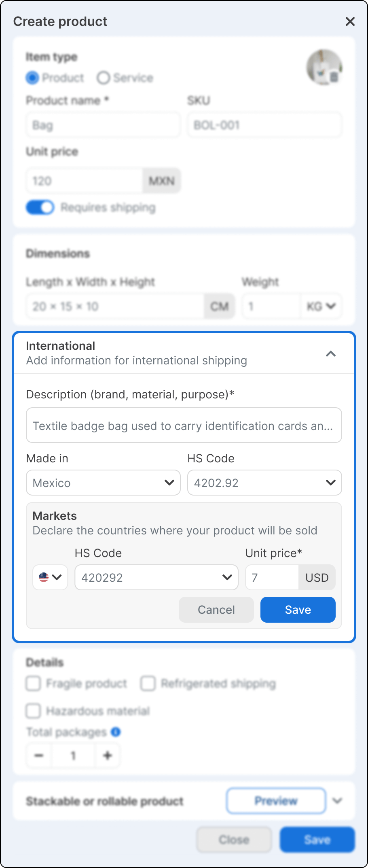Save the Markets entry
Screen dimensions: 368x868
(x=298, y=610)
